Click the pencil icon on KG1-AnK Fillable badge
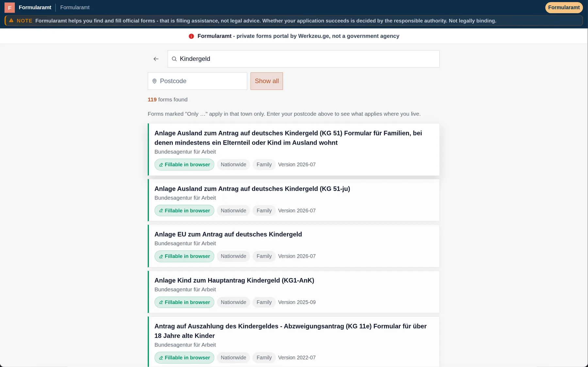 tap(161, 303)
